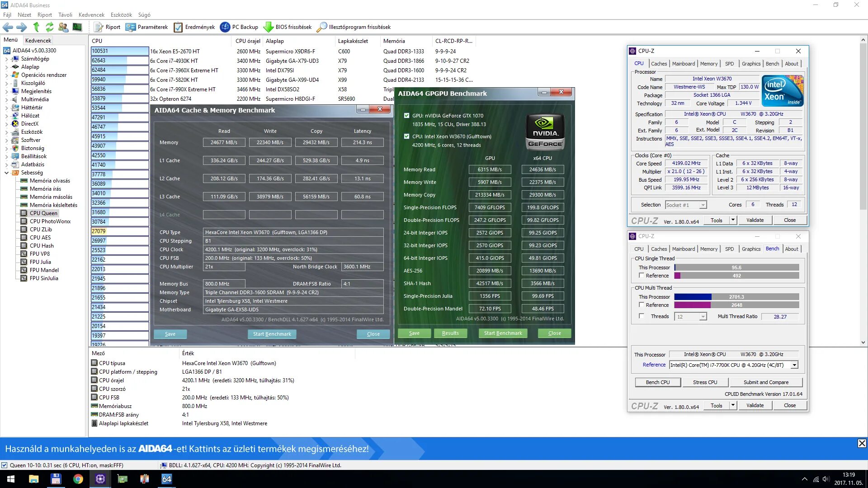Enable Reference under CPU Single Thread

(x=641, y=276)
